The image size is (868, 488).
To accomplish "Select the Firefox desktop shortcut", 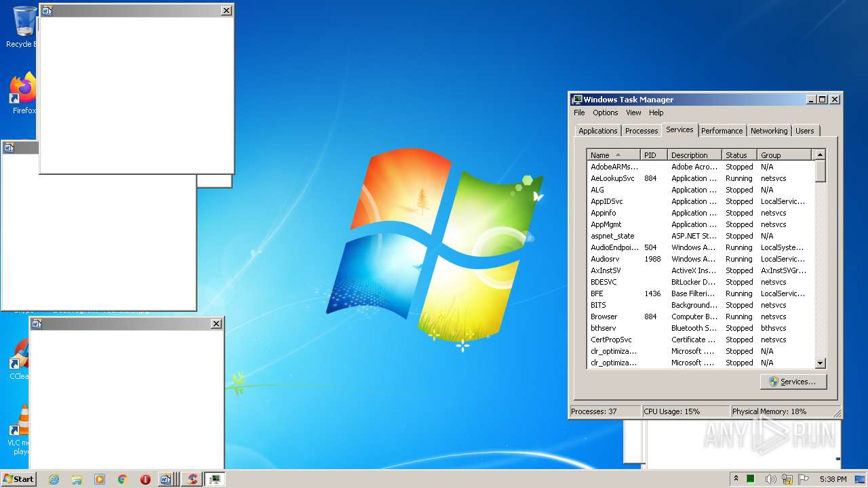I will (x=23, y=94).
